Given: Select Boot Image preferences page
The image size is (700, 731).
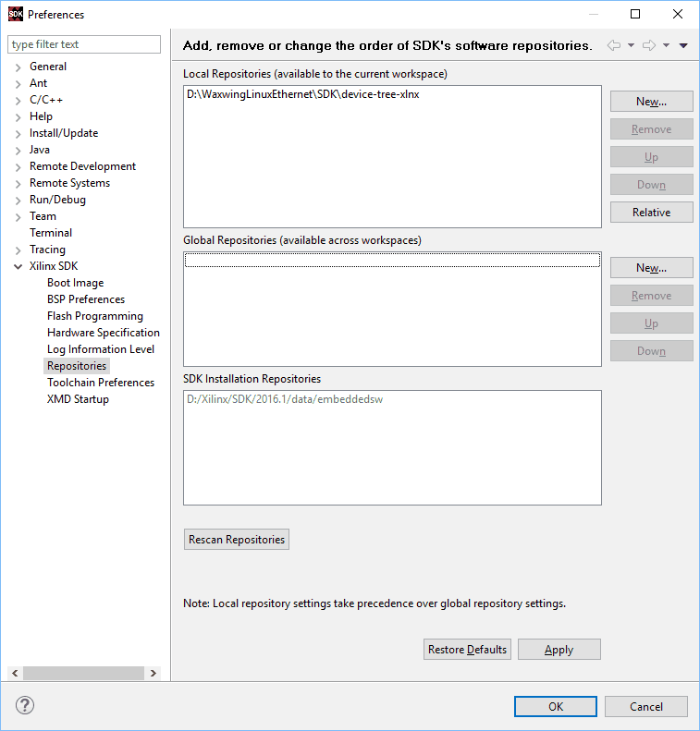Looking at the screenshot, I should [x=75, y=283].
